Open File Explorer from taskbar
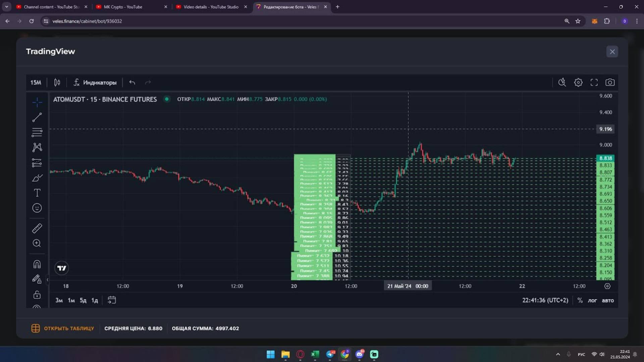 point(285,354)
